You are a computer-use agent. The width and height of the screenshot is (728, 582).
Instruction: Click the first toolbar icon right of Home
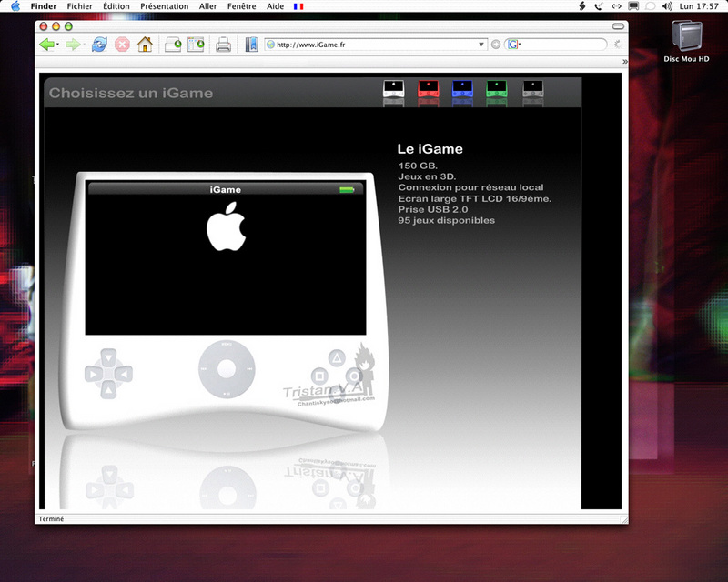click(x=173, y=45)
